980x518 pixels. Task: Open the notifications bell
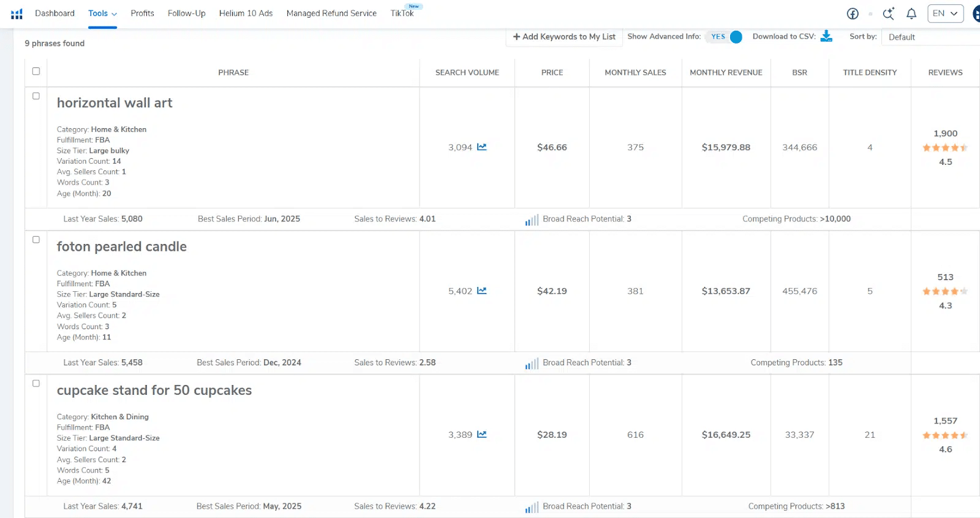911,13
